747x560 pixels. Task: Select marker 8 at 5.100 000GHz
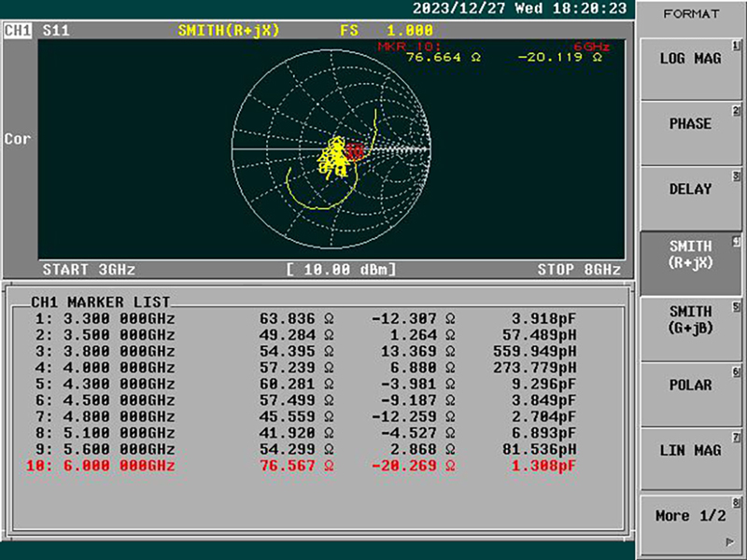[105, 433]
